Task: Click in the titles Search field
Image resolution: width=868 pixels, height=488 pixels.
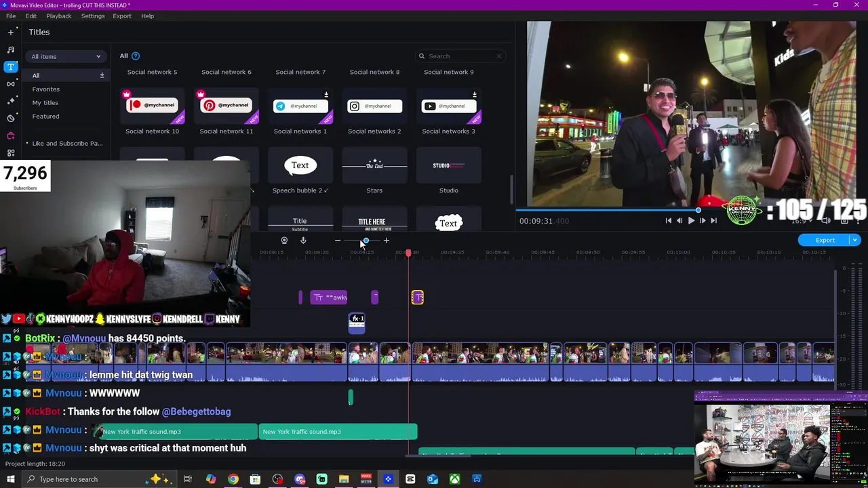Action: [x=460, y=56]
